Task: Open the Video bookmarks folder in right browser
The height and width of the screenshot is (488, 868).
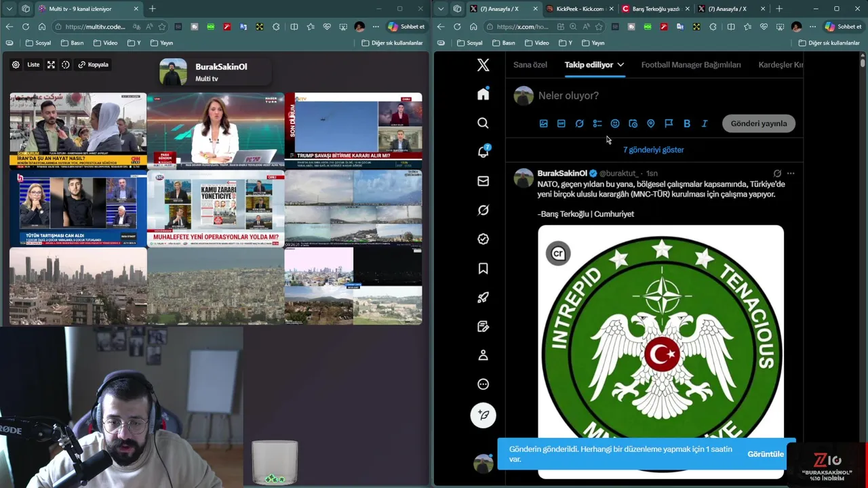Action: pos(536,43)
